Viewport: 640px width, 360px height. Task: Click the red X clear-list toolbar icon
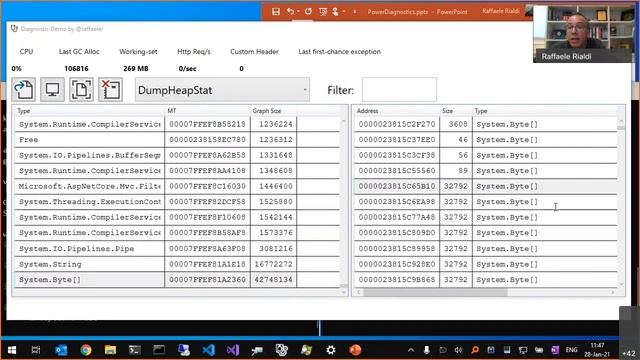click(x=110, y=89)
